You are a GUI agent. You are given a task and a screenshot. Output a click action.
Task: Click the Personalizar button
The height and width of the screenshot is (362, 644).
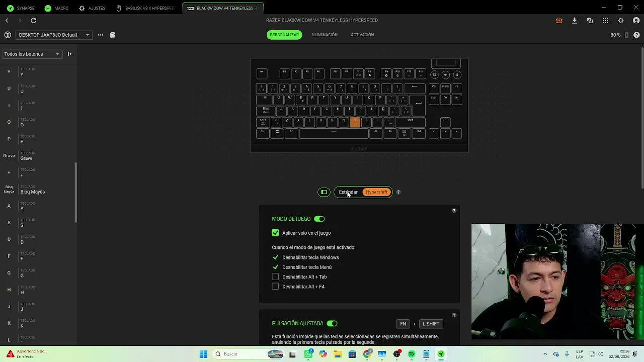pos(284,35)
